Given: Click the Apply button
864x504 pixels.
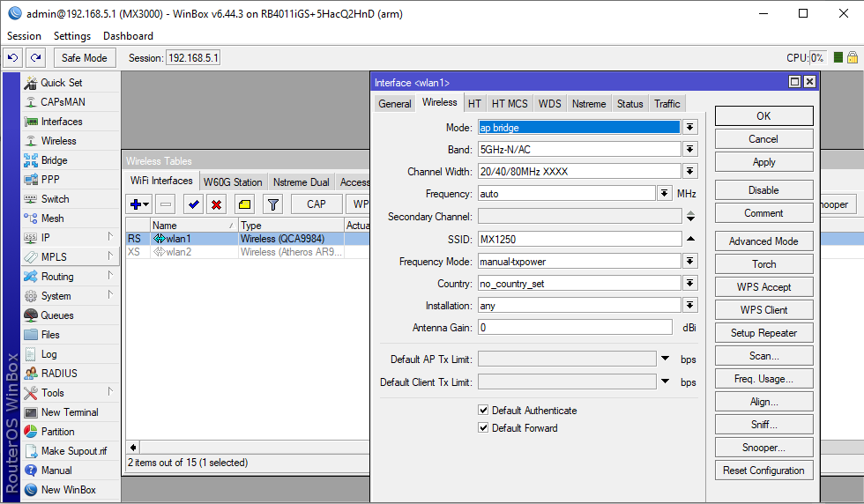Looking at the screenshot, I should (x=763, y=162).
